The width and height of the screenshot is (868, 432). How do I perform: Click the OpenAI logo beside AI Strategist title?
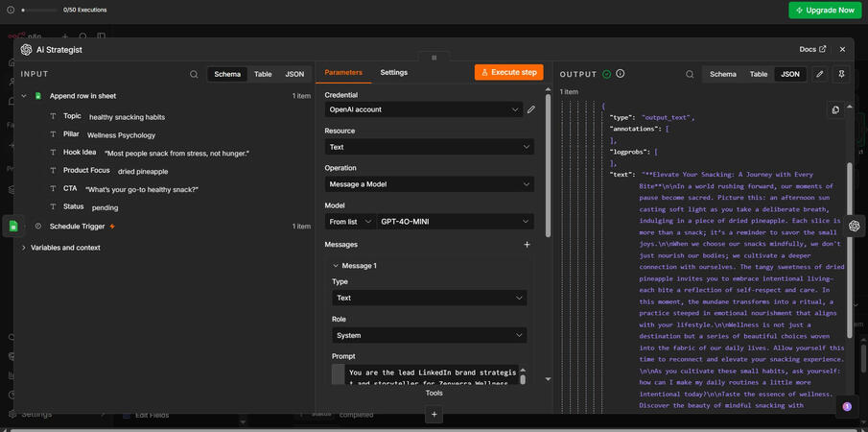tap(26, 50)
